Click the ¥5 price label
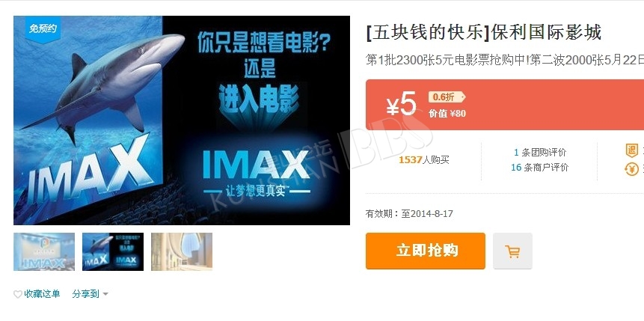 click(x=401, y=105)
